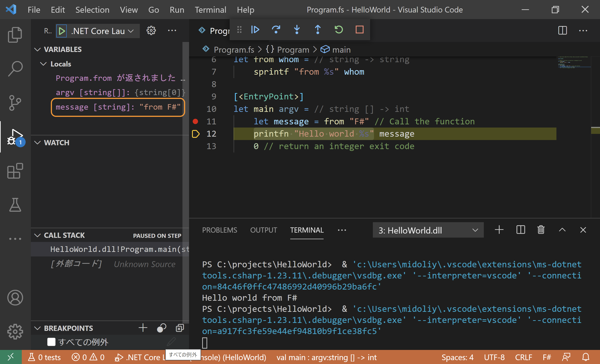This screenshot has height=364, width=600.
Task: Enable the すべての例外 breakpoint checkbox
Action: (x=51, y=342)
